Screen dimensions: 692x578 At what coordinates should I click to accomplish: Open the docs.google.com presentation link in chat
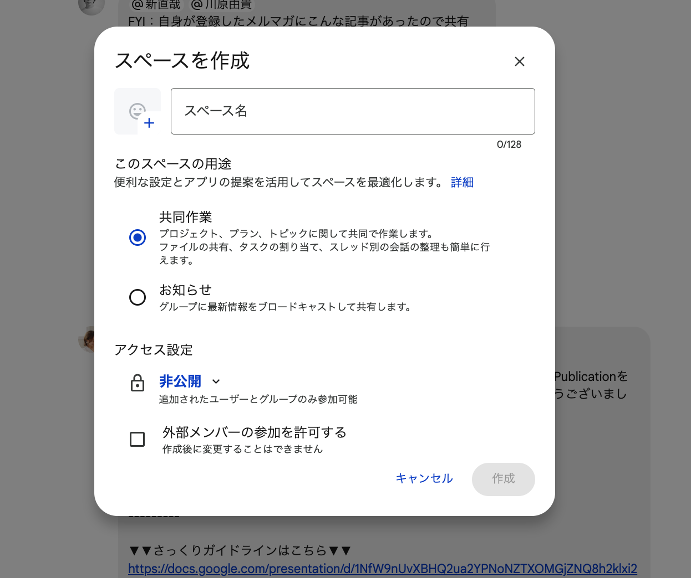tap(383, 568)
